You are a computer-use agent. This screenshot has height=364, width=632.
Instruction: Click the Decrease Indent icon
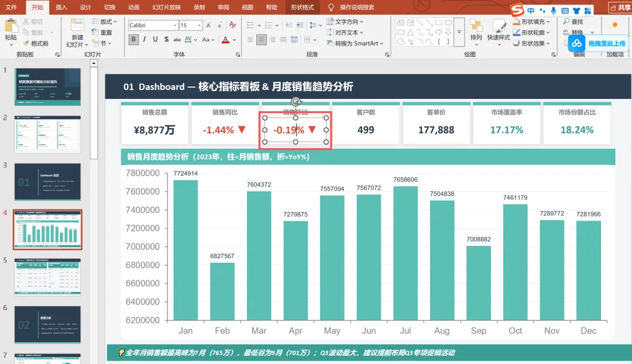pos(288,25)
